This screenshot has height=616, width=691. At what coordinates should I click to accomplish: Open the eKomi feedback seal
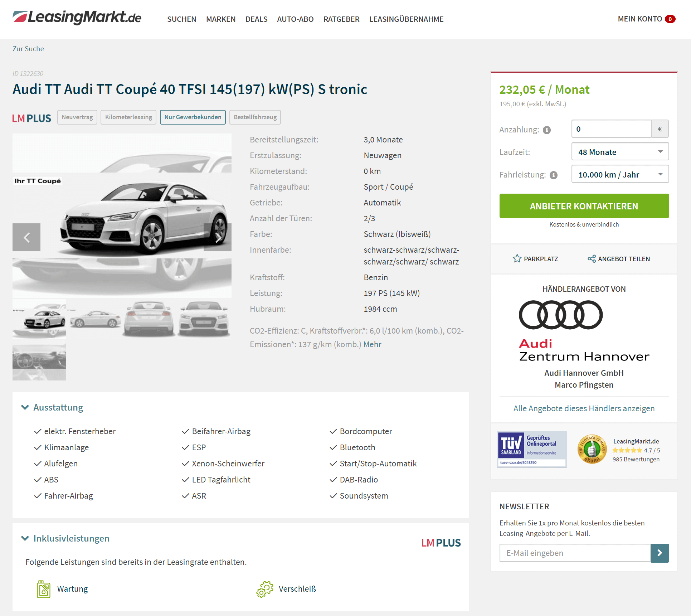pyautogui.click(x=592, y=449)
